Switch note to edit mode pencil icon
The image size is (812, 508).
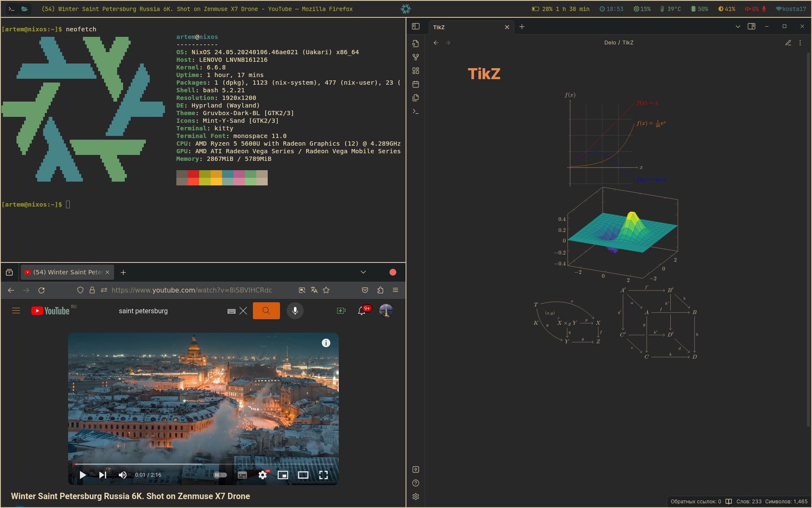coord(788,43)
